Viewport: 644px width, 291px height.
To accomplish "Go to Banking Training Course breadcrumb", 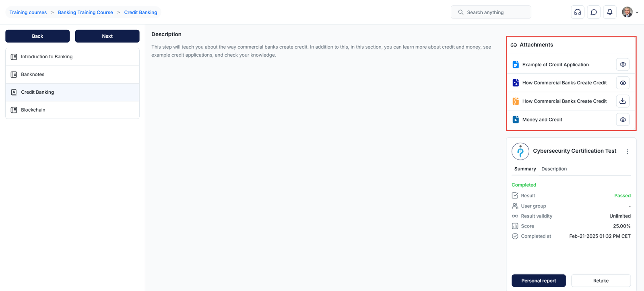I will pyautogui.click(x=85, y=12).
